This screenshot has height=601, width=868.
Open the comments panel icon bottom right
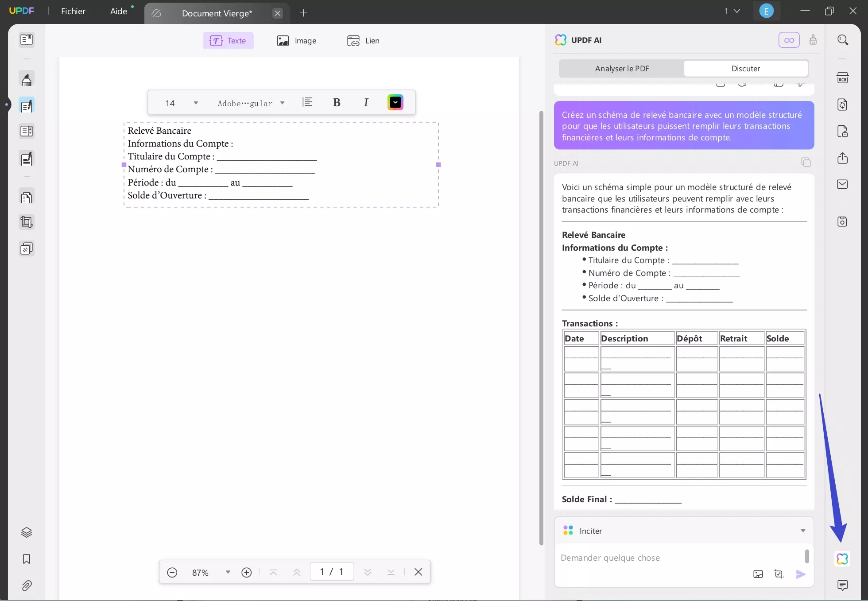click(842, 585)
